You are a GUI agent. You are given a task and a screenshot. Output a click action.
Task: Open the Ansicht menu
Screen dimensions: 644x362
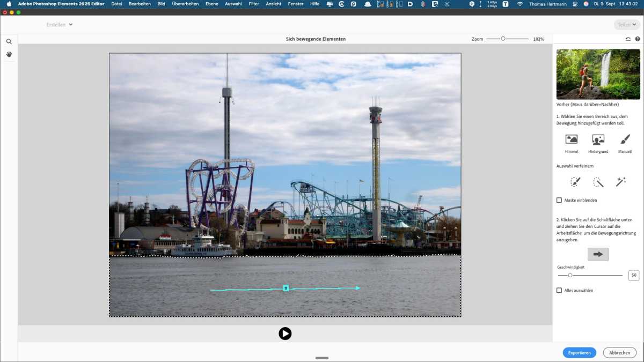tap(273, 4)
